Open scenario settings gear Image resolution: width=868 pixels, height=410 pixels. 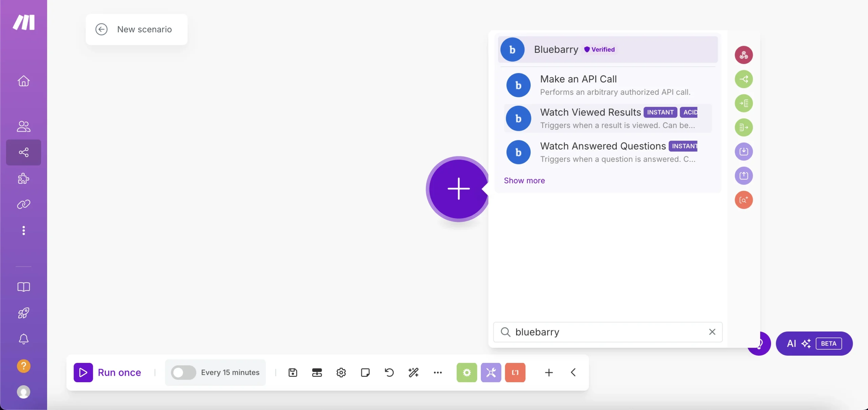(341, 373)
